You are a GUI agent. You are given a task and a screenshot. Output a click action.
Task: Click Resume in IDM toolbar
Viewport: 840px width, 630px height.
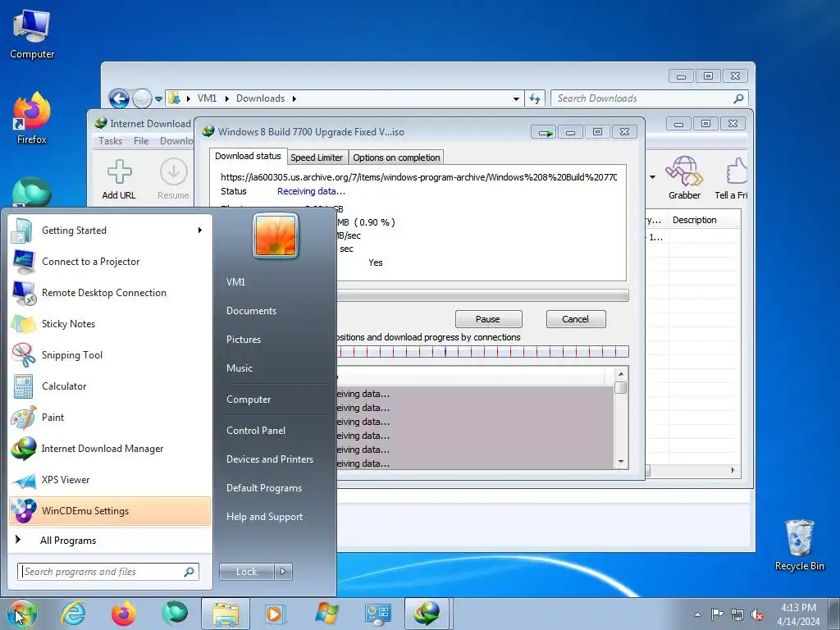coord(173,180)
